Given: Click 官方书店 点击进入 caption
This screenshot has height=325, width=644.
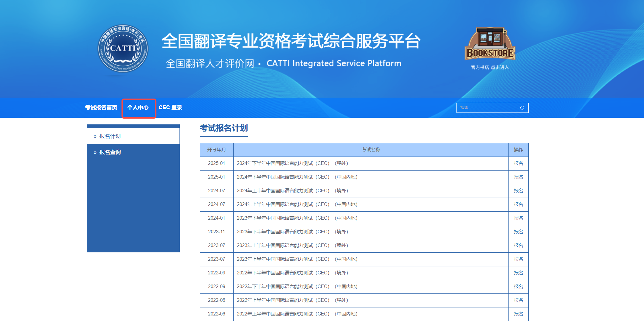Looking at the screenshot, I should point(490,68).
